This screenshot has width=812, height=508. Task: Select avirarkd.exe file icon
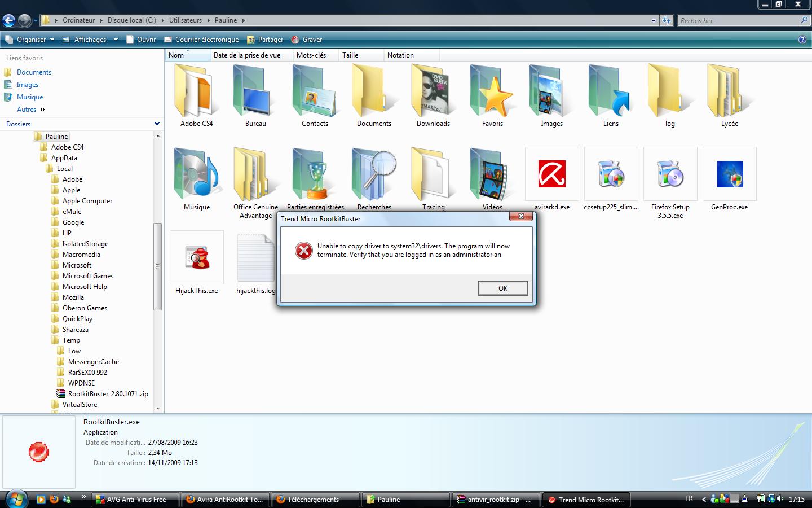point(551,174)
